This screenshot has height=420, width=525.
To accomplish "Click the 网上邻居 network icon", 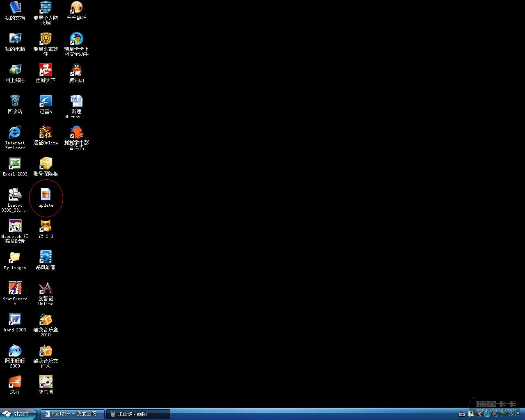I will coord(15,73).
